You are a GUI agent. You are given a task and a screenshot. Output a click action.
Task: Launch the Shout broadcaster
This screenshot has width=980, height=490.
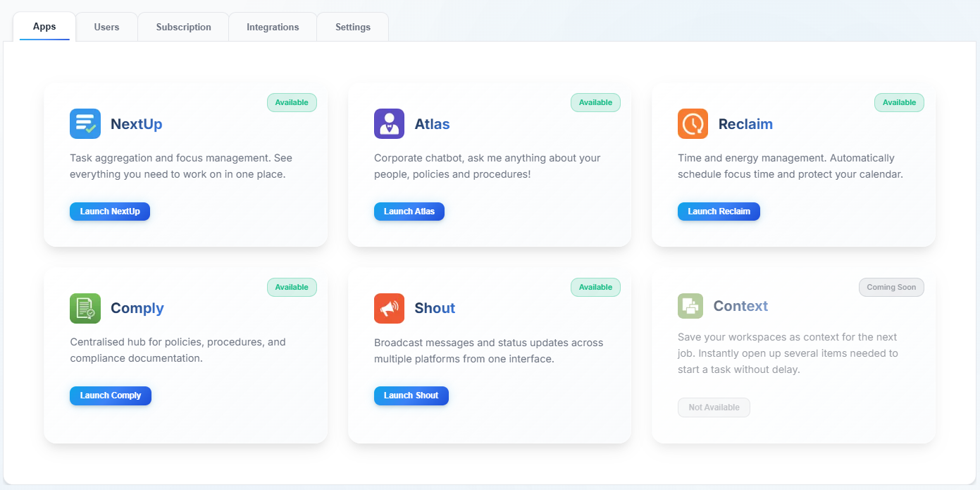click(x=411, y=396)
